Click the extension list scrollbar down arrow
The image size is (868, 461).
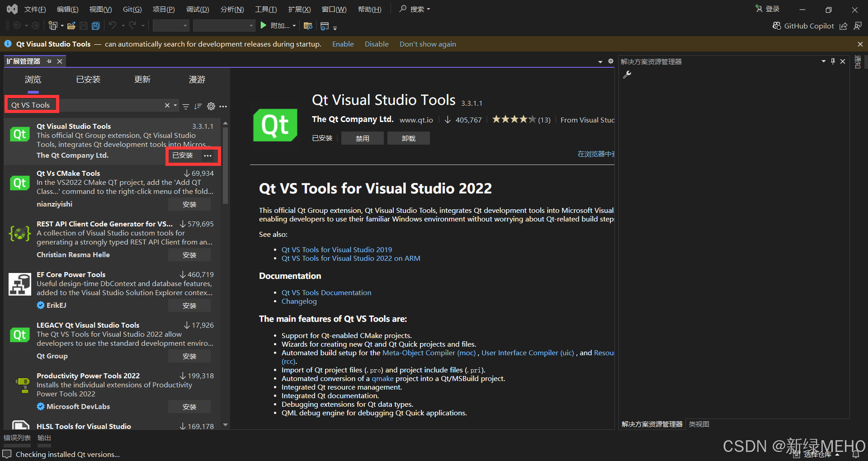click(225, 425)
